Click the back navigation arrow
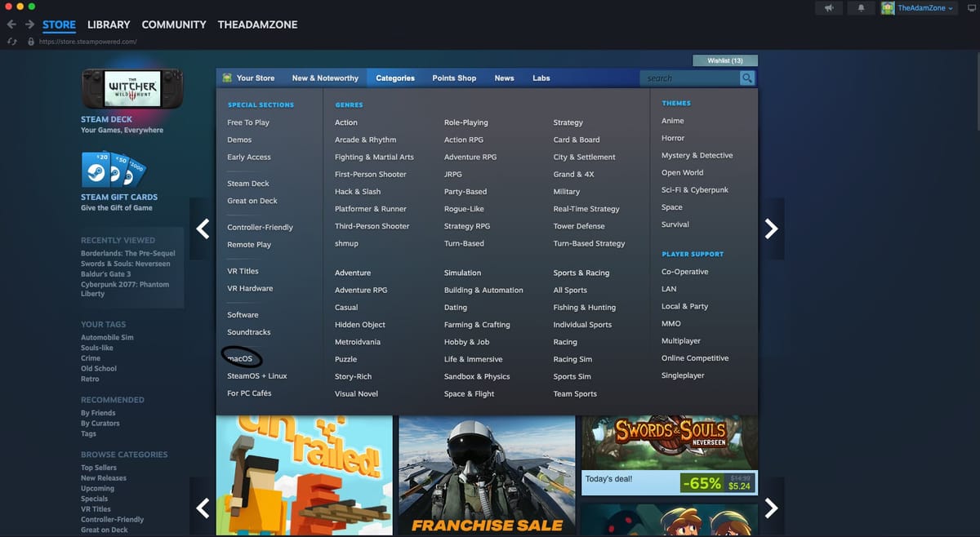This screenshot has width=980, height=537. tap(11, 24)
